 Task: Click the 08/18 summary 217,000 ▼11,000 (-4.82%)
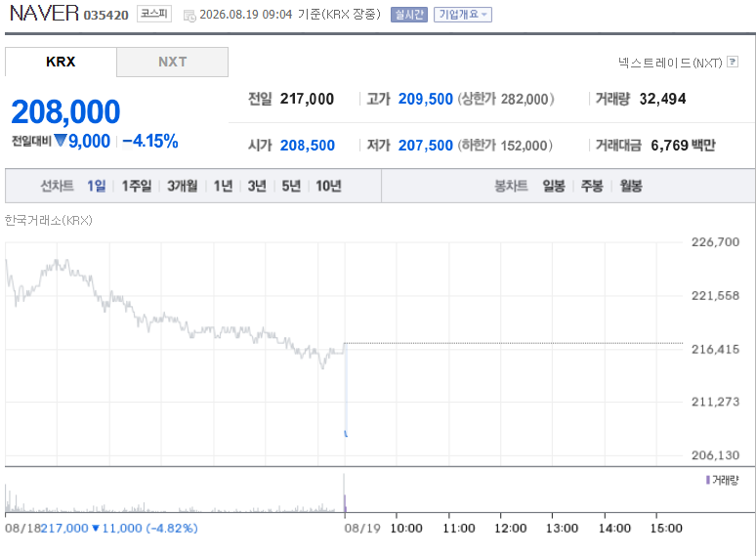point(119,528)
